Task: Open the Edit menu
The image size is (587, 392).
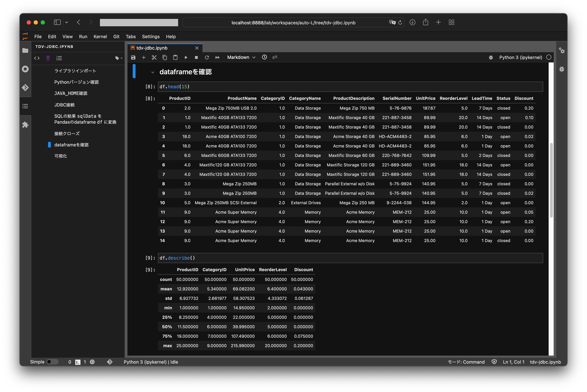Action: pyautogui.click(x=52, y=36)
